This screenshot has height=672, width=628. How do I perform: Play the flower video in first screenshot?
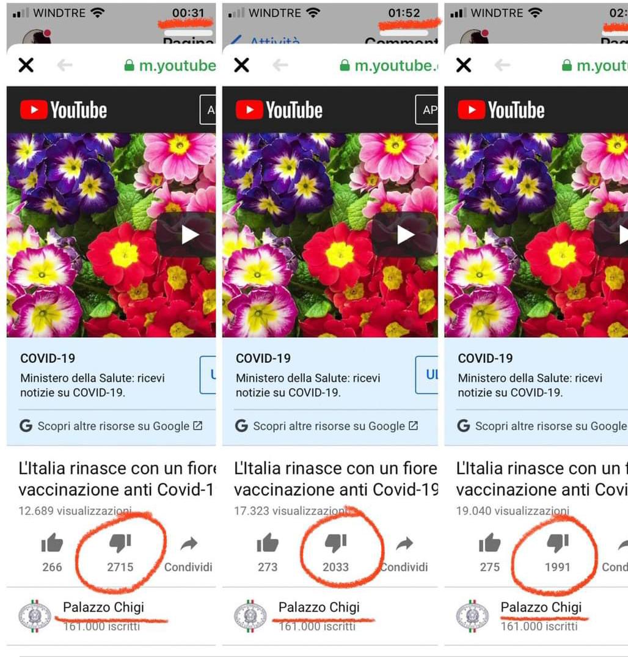pyautogui.click(x=186, y=235)
